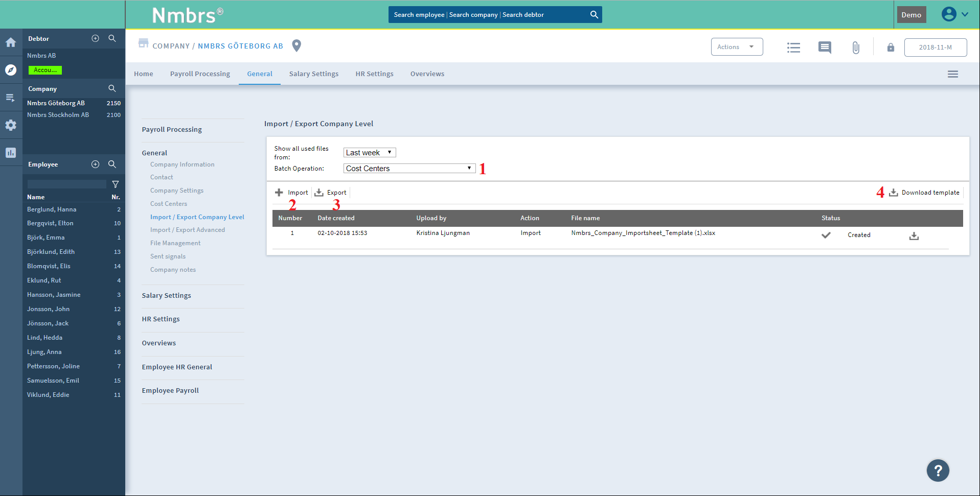This screenshot has height=496, width=980.
Task: Open the Actions dropdown
Action: point(737,47)
